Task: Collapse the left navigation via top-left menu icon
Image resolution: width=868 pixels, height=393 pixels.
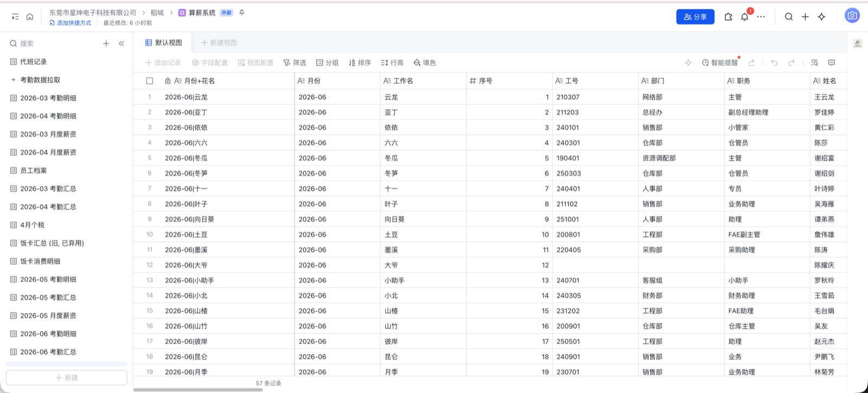Action: [x=15, y=17]
